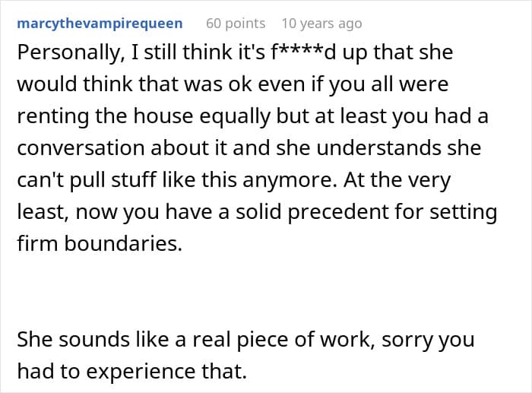
Task: Open the '10 years ago' timestamp permalink
Action: (x=321, y=24)
